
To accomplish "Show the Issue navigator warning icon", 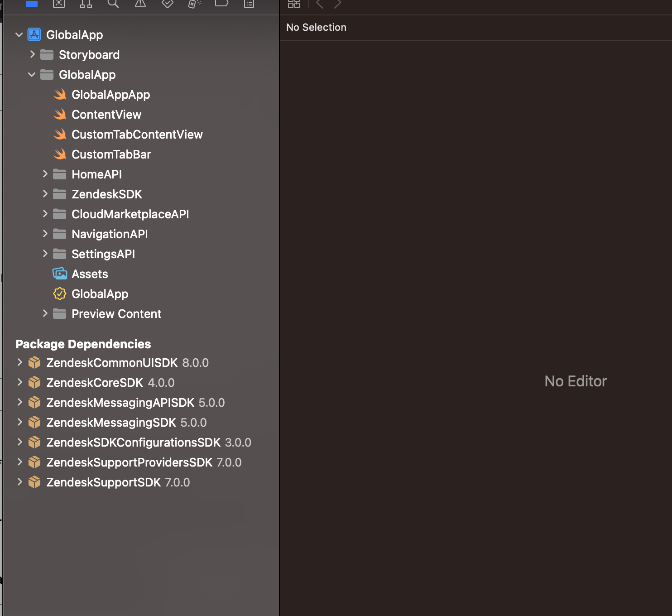I will [x=140, y=4].
